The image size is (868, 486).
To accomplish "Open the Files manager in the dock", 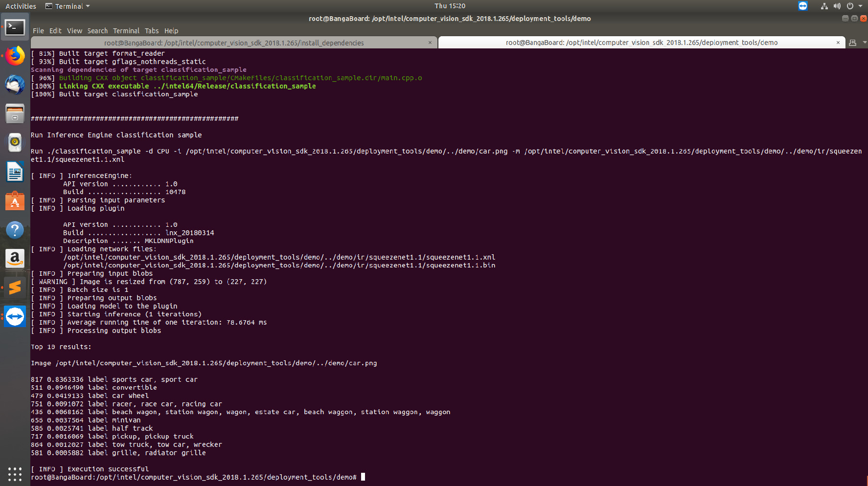I will [15, 113].
